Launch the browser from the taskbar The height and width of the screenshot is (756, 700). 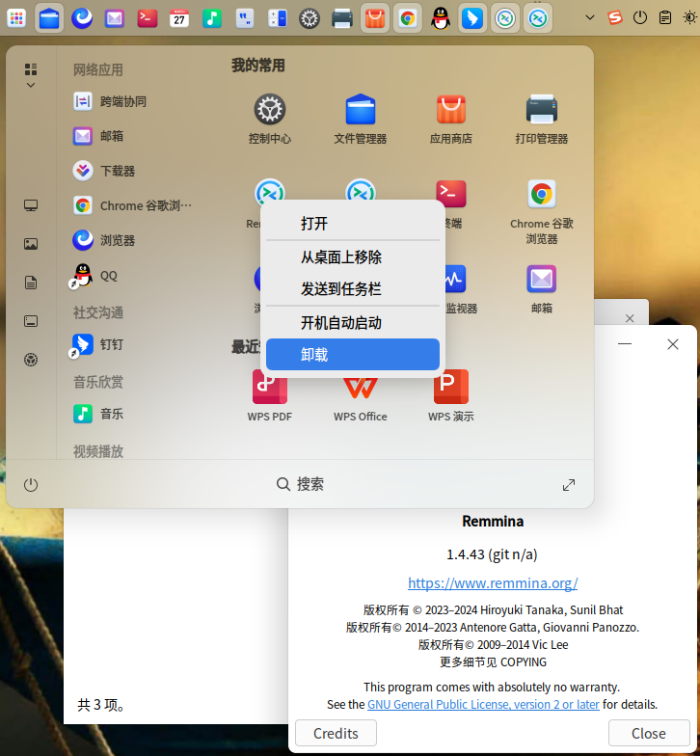point(82,18)
